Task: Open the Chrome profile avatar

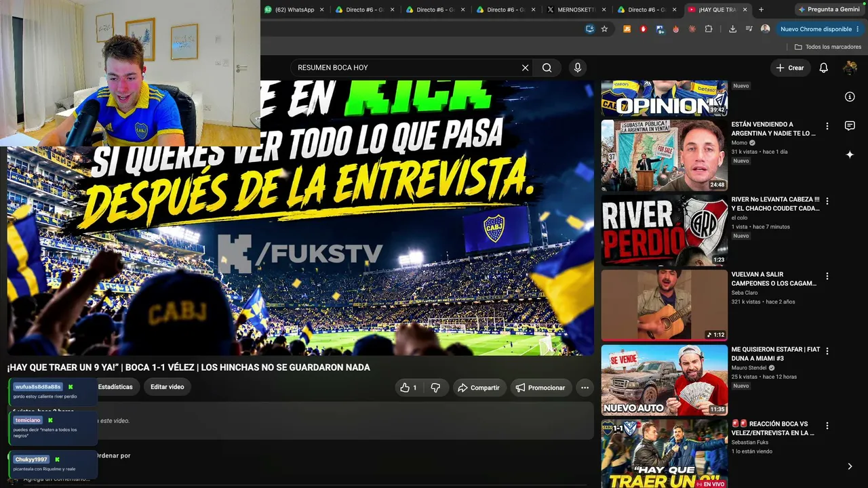Action: 765,29
